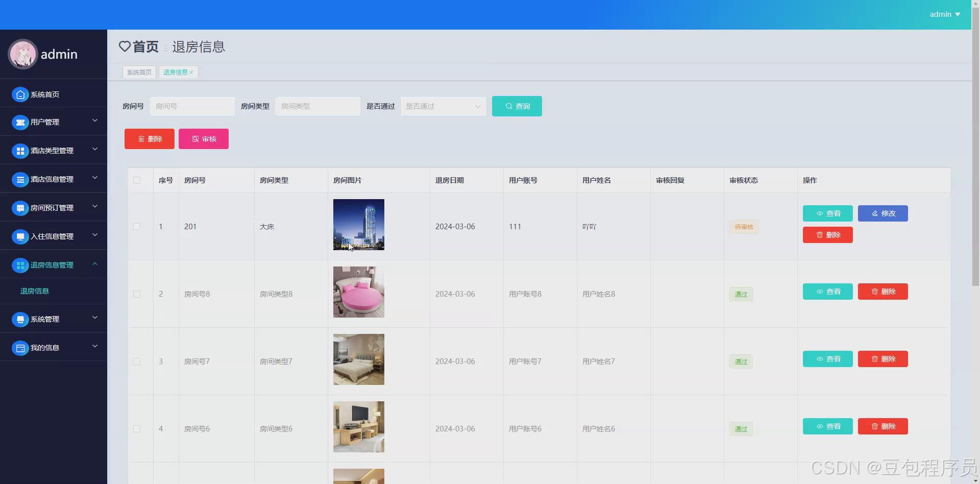Click the 房间号 search input field
This screenshot has width=980, height=484.
click(192, 106)
